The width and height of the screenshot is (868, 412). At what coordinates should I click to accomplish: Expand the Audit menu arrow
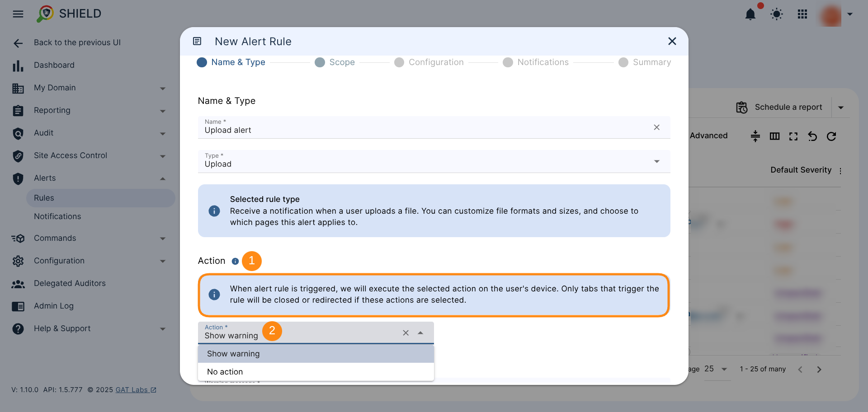click(163, 134)
